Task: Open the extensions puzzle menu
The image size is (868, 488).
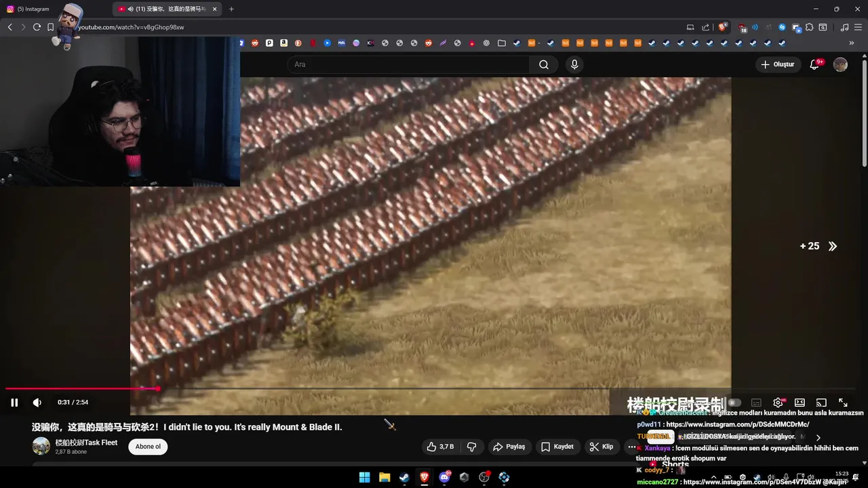Action: coord(809,27)
